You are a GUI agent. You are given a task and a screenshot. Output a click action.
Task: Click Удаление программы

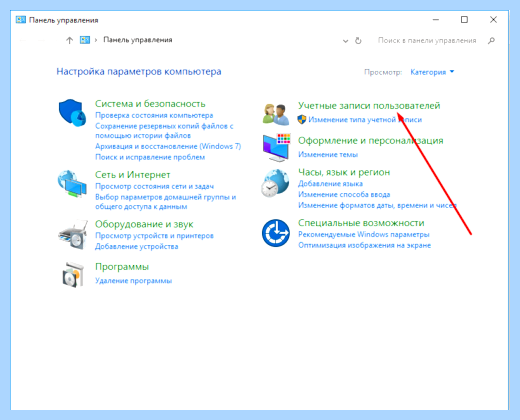(133, 281)
